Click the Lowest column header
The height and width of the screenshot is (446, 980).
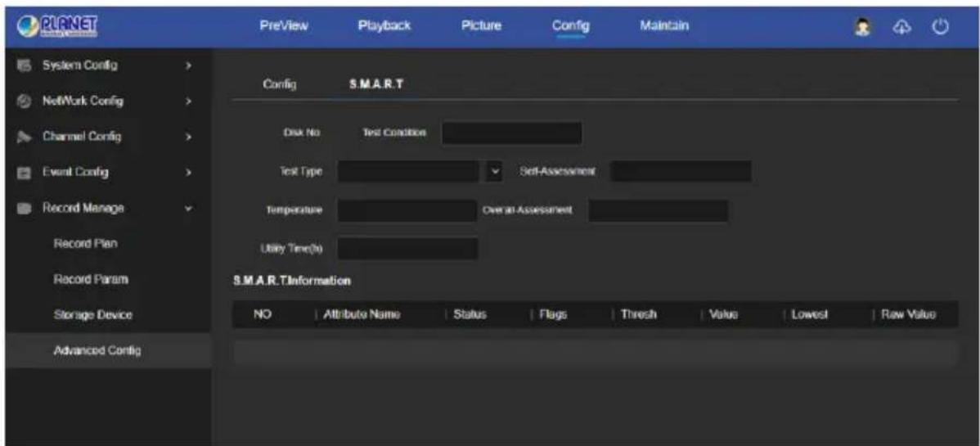click(810, 316)
